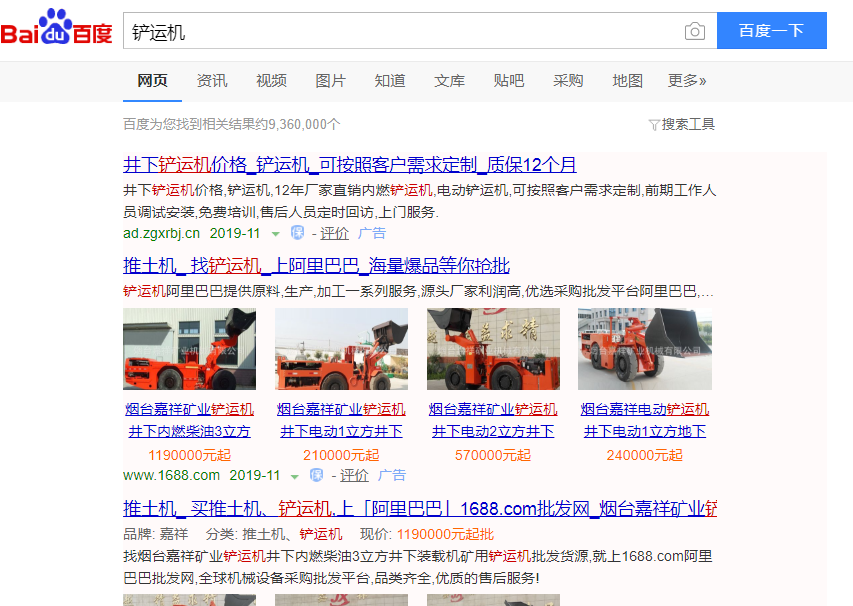Open link 井下电动1立方井下

341,431
